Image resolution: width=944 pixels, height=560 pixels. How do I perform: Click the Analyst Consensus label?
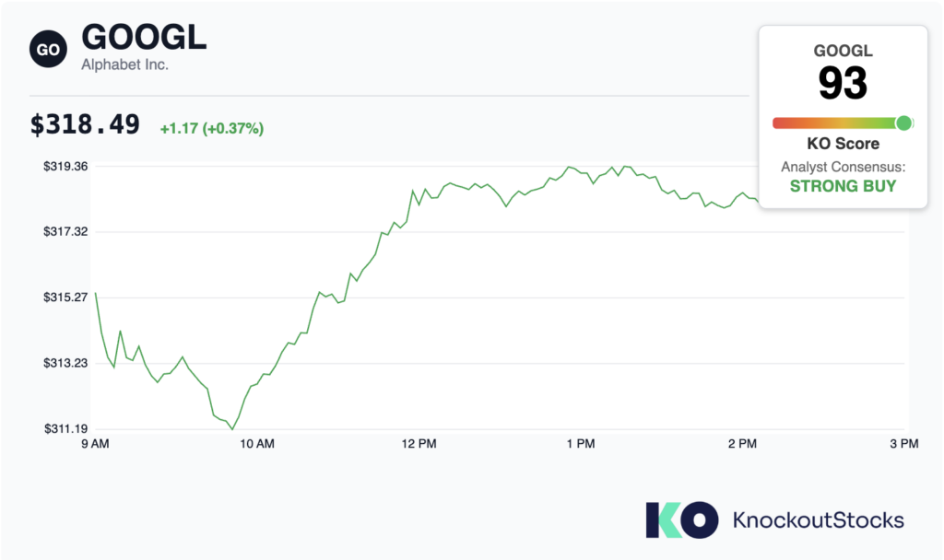pyautogui.click(x=843, y=167)
